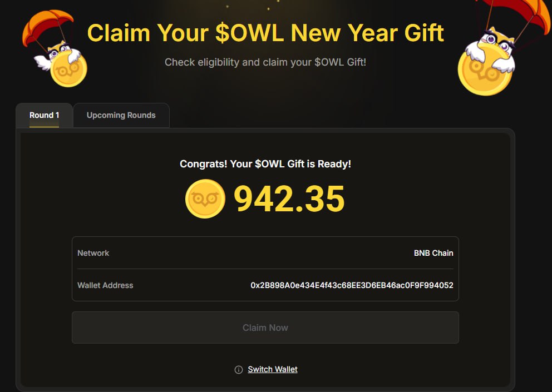This screenshot has height=392, width=552.
Task: Click the large gold coin under right owl
Action: point(484,72)
